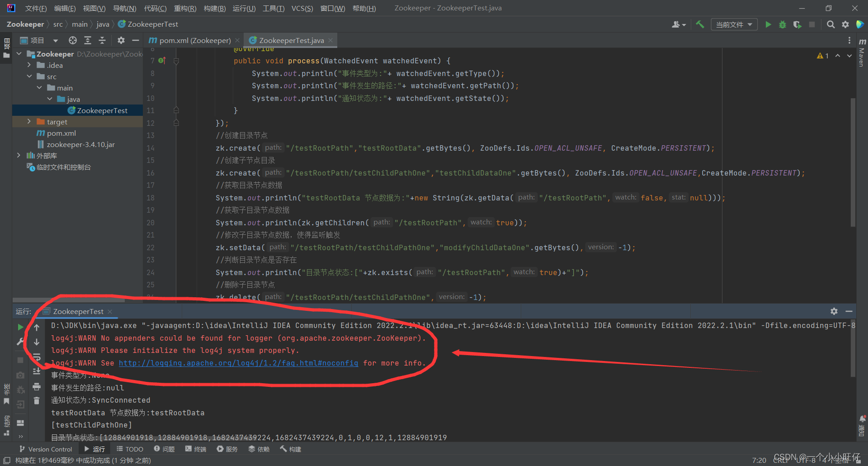Open the log4j faq noconfig link
The height and width of the screenshot is (466, 868).
click(x=238, y=363)
